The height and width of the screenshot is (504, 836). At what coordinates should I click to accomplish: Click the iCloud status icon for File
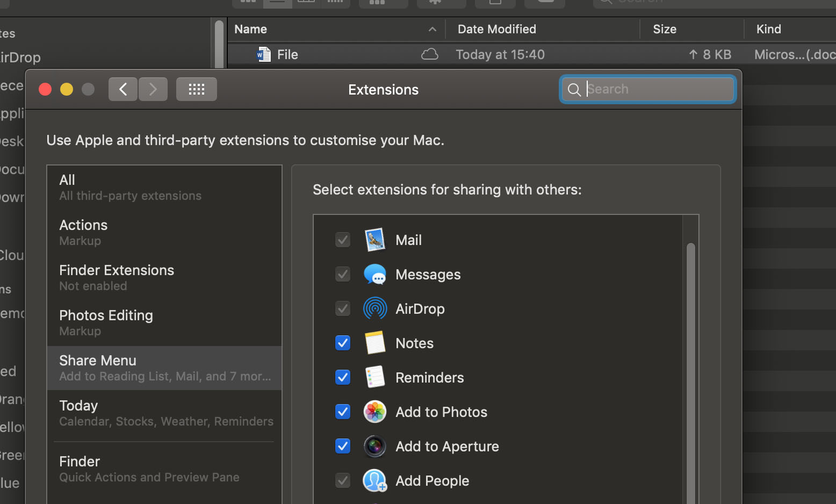430,54
